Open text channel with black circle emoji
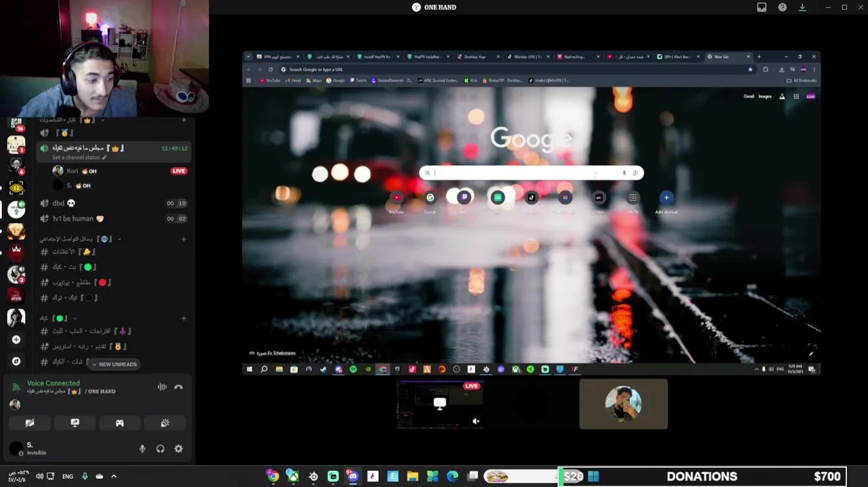The image size is (868, 487). pyautogui.click(x=113, y=298)
